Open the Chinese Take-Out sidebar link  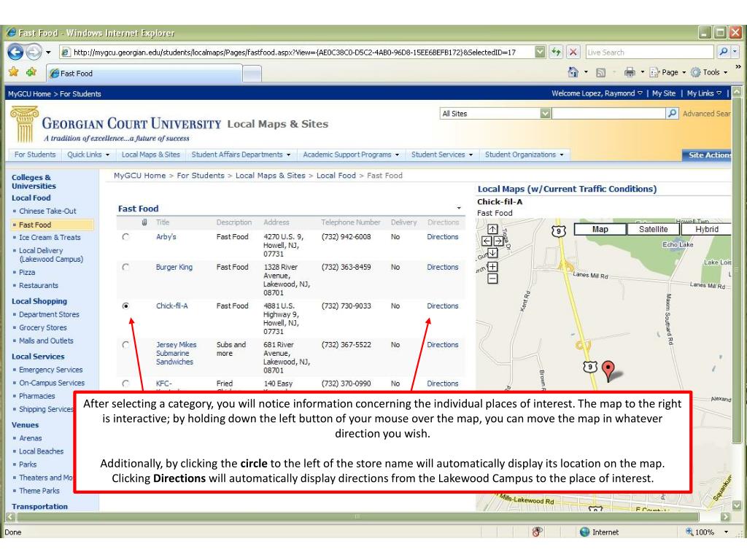click(x=47, y=211)
